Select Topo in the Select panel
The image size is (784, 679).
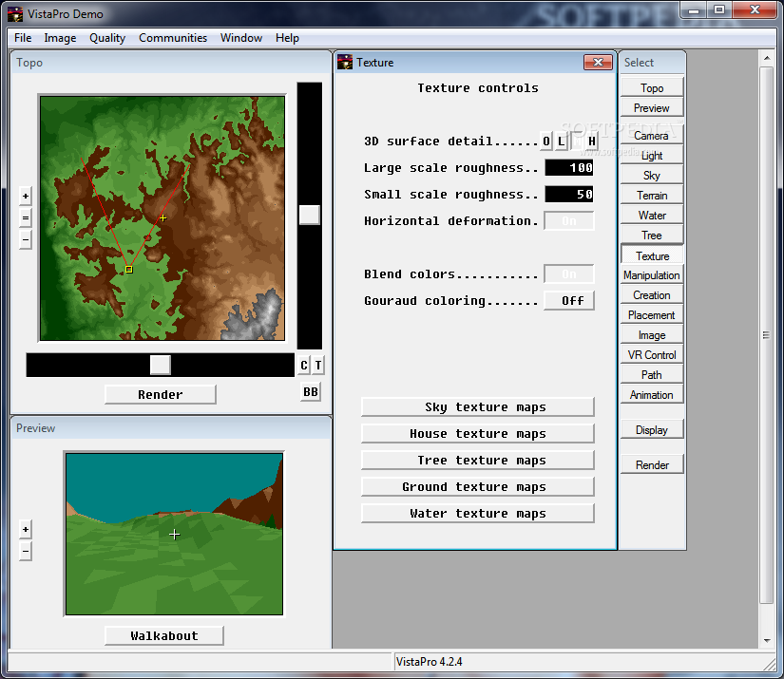(x=652, y=87)
